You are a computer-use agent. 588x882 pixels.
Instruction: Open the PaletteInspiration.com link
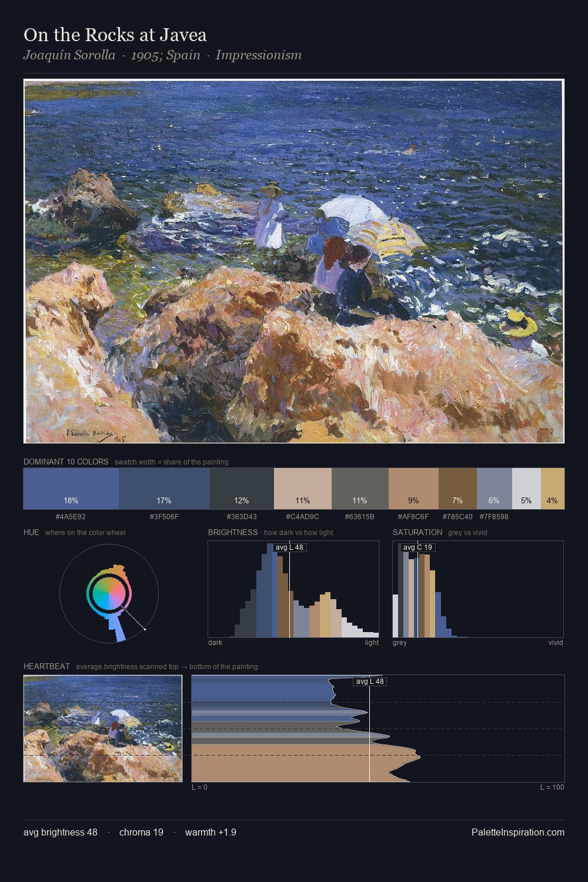518,832
